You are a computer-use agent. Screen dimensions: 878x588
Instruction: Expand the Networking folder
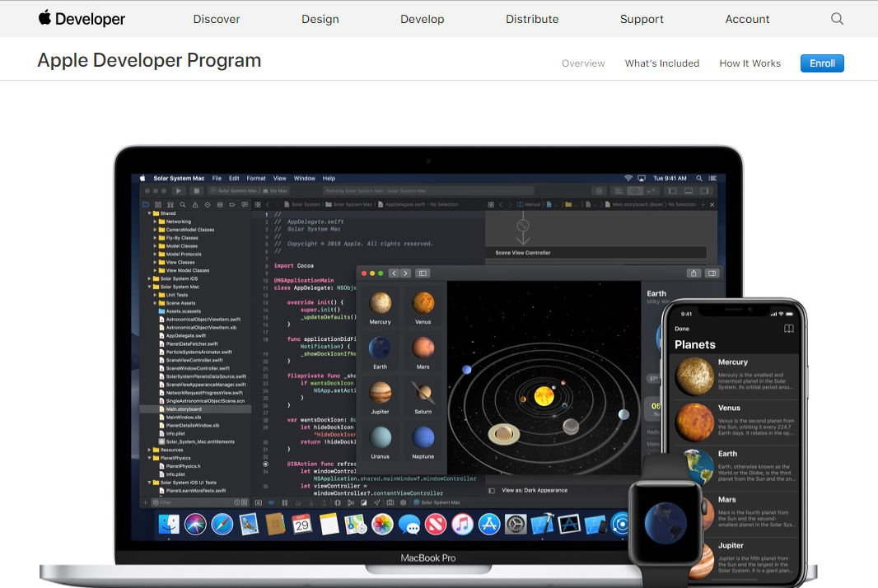pyautogui.click(x=155, y=222)
